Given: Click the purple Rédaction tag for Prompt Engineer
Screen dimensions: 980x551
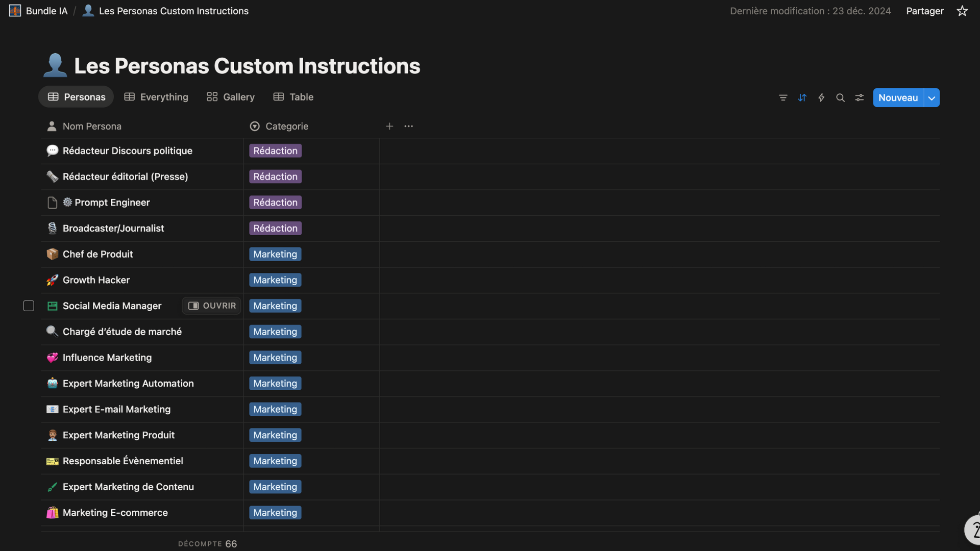Looking at the screenshot, I should 275,203.
